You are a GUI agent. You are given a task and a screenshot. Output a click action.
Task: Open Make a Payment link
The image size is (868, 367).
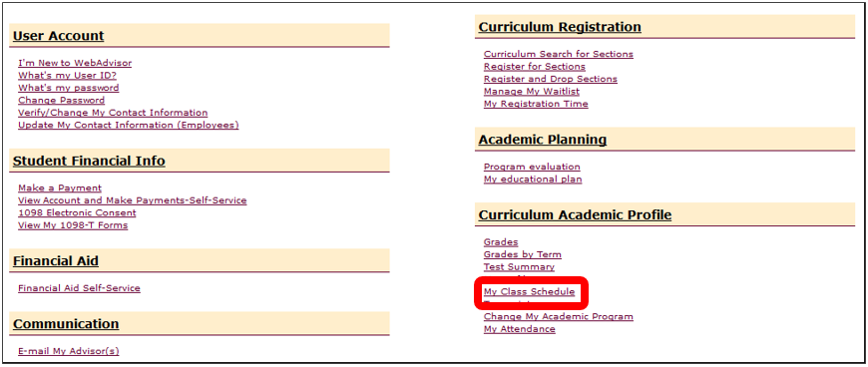60,188
